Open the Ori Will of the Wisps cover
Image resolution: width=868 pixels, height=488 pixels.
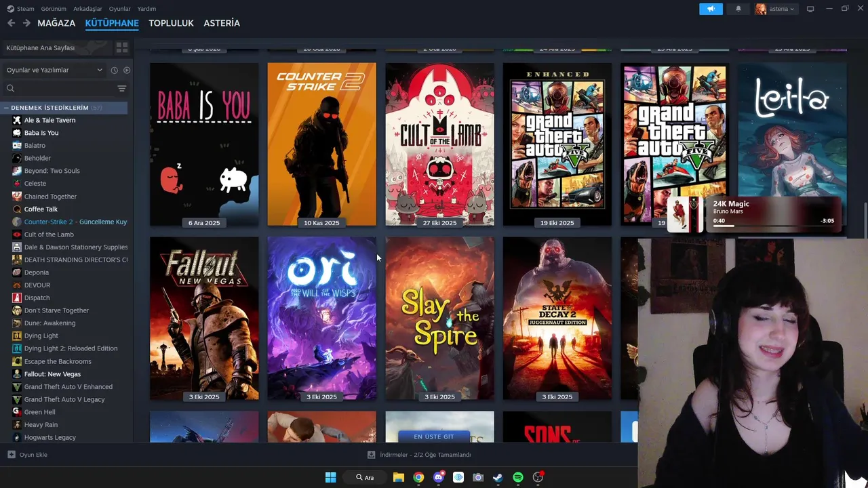321,319
